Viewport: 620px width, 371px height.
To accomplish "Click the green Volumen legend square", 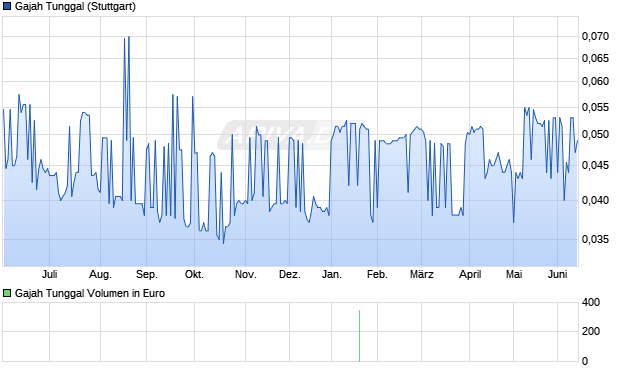I will [7, 293].
